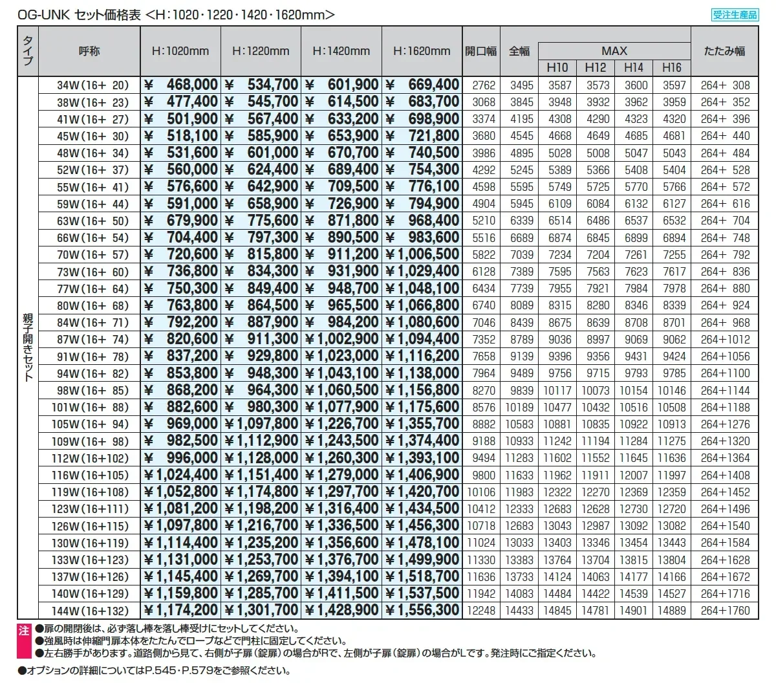
Task: Click the H:1220mm column header
Action: point(261,51)
